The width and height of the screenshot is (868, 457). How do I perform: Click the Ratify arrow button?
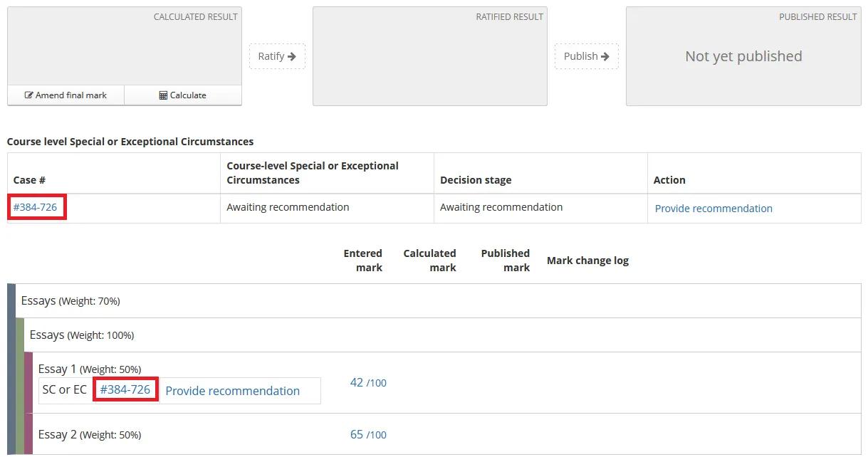[x=277, y=56]
